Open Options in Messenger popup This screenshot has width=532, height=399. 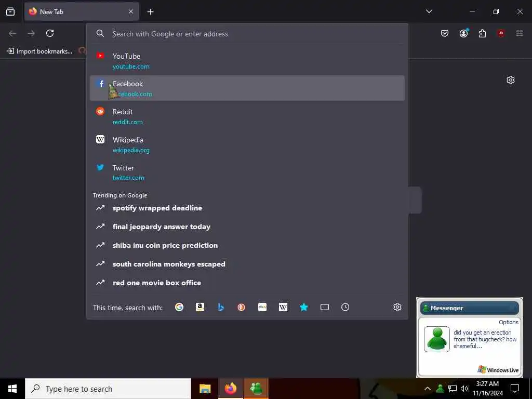pos(508,322)
